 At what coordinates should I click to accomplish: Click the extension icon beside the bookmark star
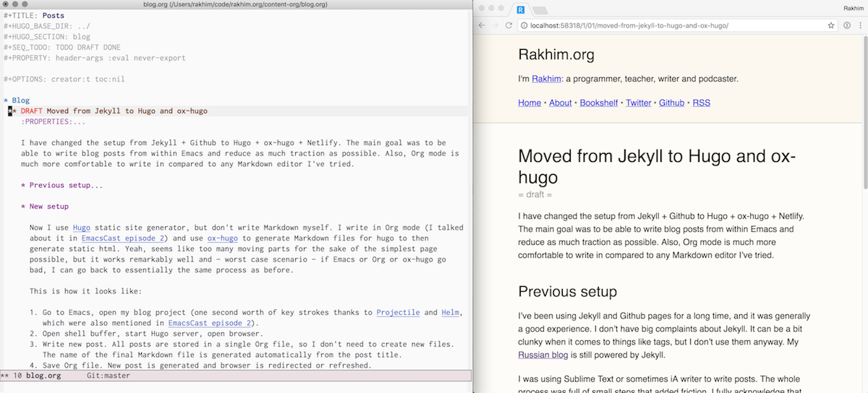pyautogui.click(x=847, y=25)
